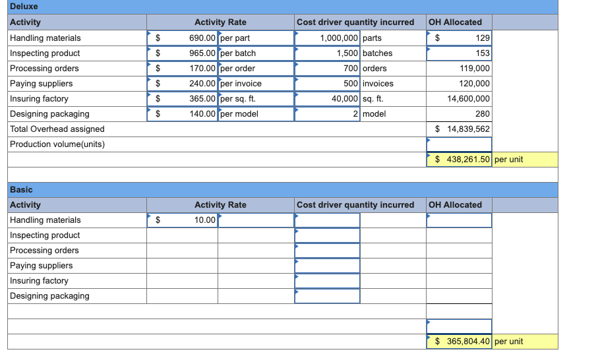Image resolution: width=598 pixels, height=364 pixels.
Task: Click Basic Designing packaging quantity input
Action: tap(327, 296)
